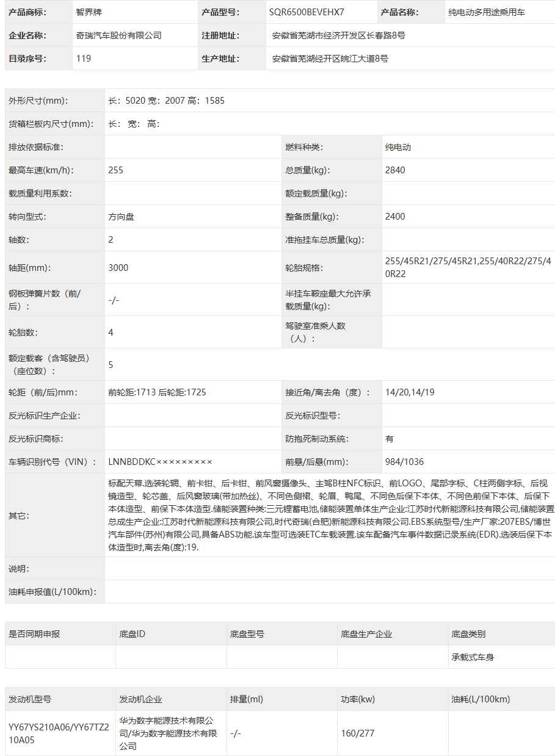Select production address 安徽省芜湖经开区皖江大道8号
This screenshot has width=555, height=756.
330,59
